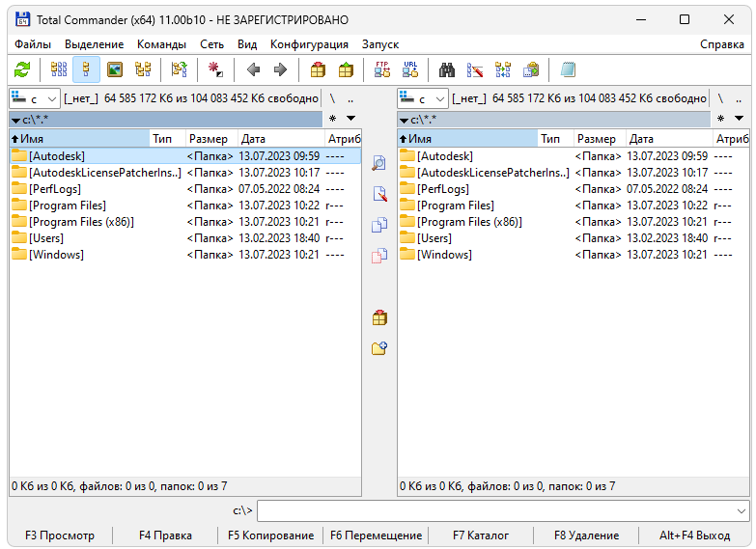Open the Выделение menu
The width and height of the screenshot is (756, 549).
(95, 44)
